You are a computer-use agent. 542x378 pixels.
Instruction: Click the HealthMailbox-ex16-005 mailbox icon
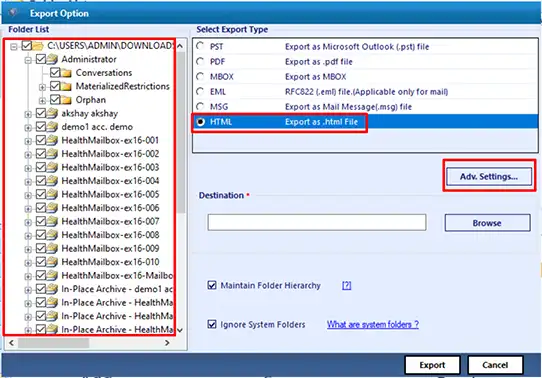[x=52, y=194]
